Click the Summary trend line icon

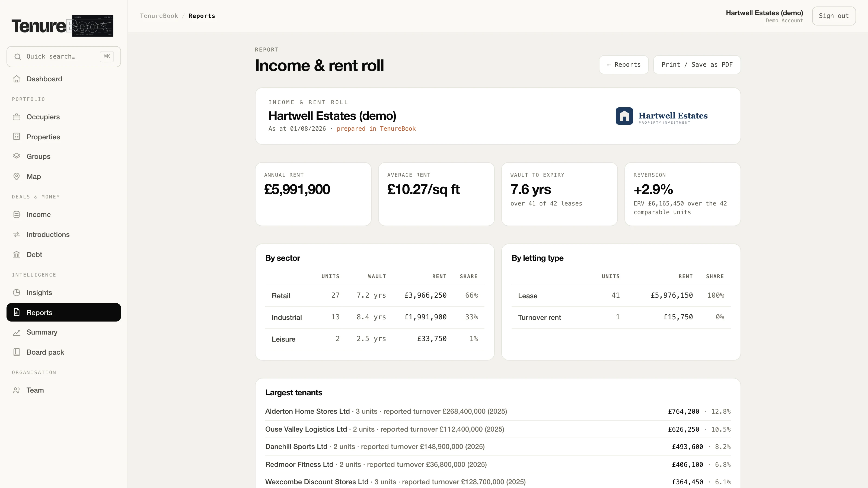[x=17, y=332]
